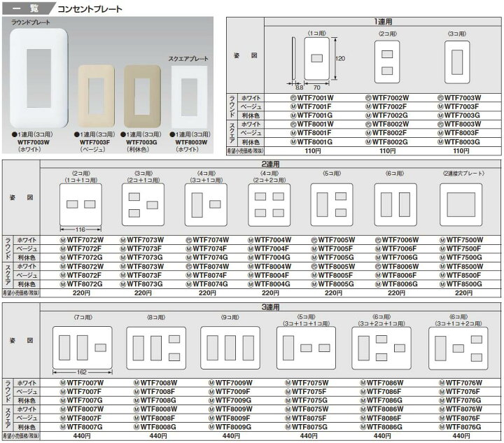Image resolution: width=504 pixels, height=443 pixels.
Task: Select the 2連用 6コ用 plate diagram
Action: tap(395, 204)
